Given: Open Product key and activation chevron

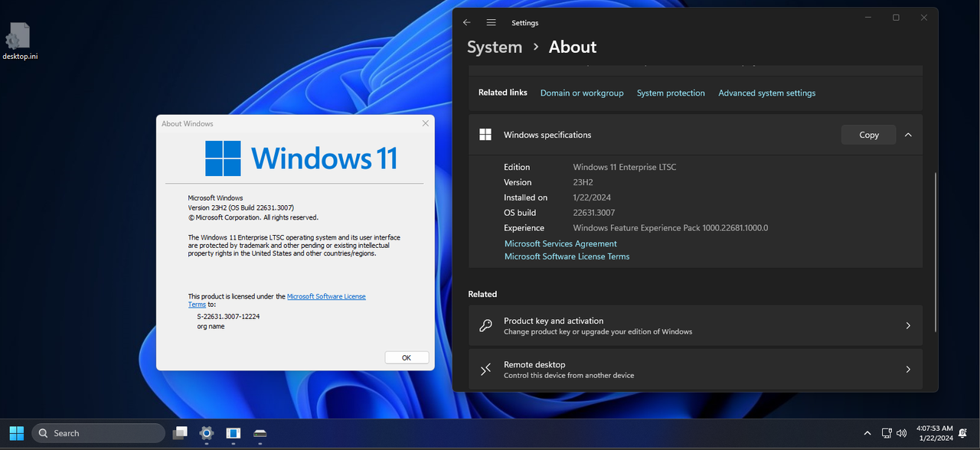Looking at the screenshot, I should (x=908, y=326).
